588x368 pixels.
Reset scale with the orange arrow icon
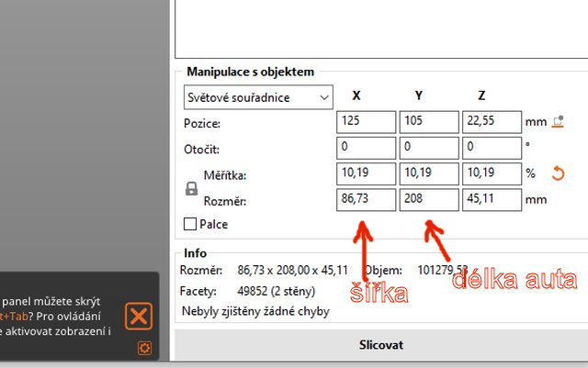[x=556, y=173]
